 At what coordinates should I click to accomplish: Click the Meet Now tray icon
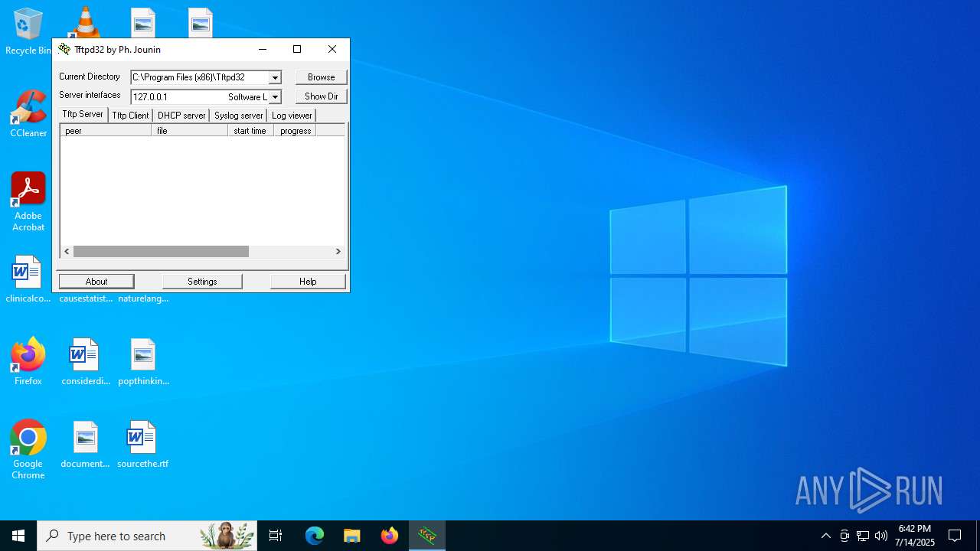[844, 536]
